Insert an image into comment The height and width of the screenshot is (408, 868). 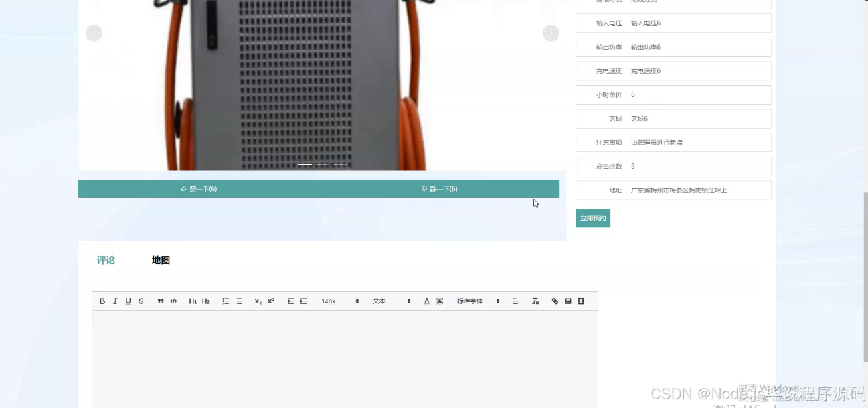click(x=568, y=301)
